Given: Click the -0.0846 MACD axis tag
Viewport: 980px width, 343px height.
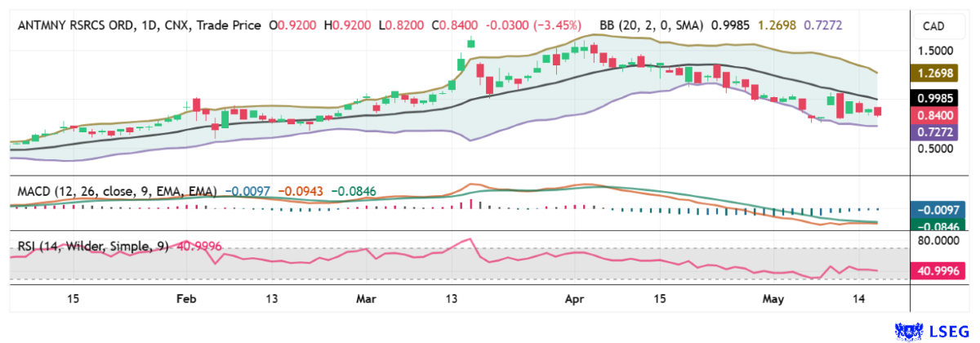Looking at the screenshot, I should click(939, 225).
